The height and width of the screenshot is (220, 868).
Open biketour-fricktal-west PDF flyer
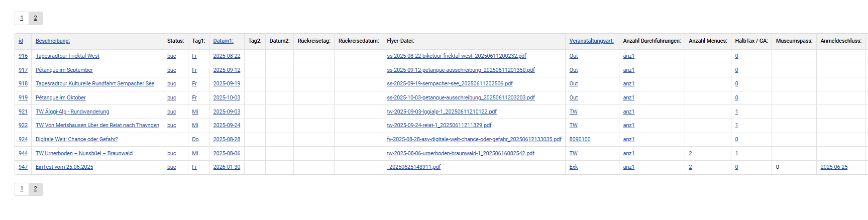coord(456,56)
